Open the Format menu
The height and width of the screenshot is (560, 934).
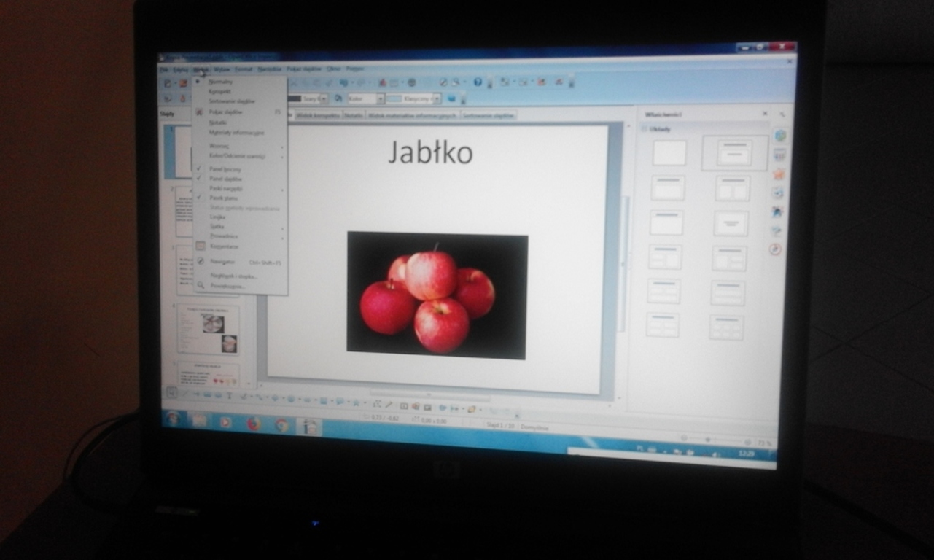[x=244, y=69]
